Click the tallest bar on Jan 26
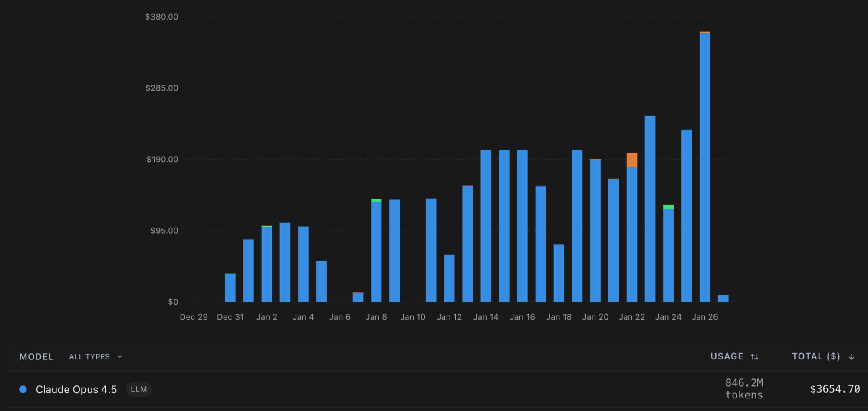The width and height of the screenshot is (868, 411). coord(705,167)
